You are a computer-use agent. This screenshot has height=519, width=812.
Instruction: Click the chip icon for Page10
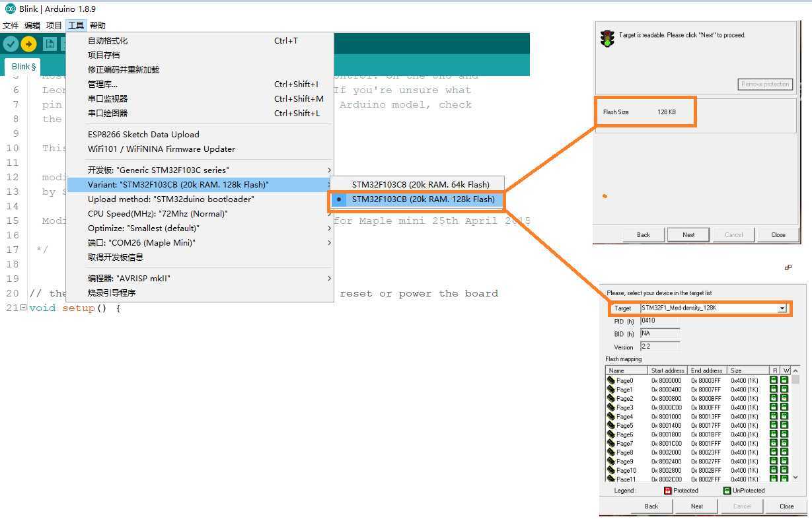click(611, 470)
